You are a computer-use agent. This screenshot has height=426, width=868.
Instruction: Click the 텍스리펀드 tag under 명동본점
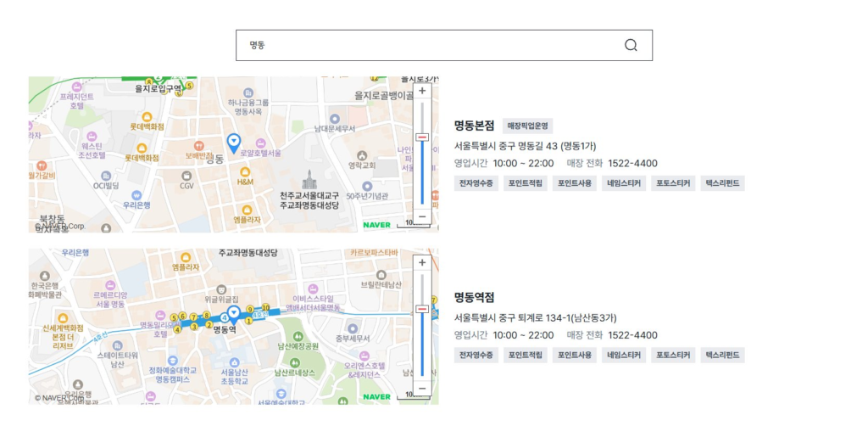[722, 183]
